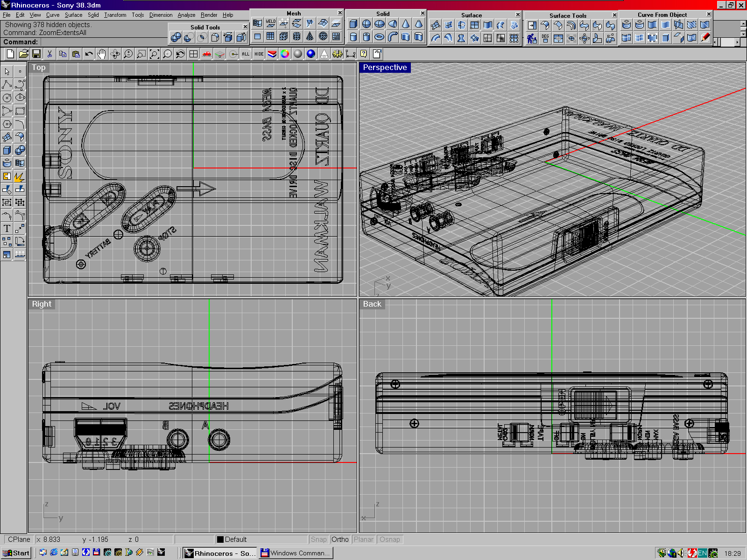Click the Explode icon in left sidebar

(20, 176)
